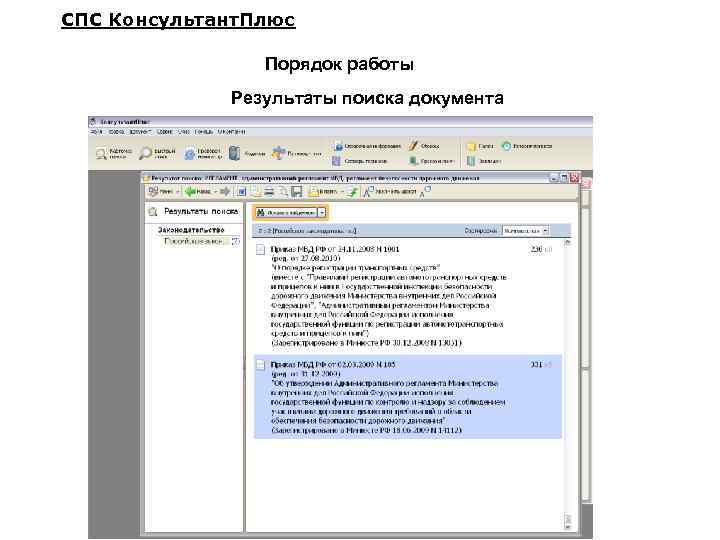Click the clock icon beside Папки
The image size is (720, 540).
506,146
